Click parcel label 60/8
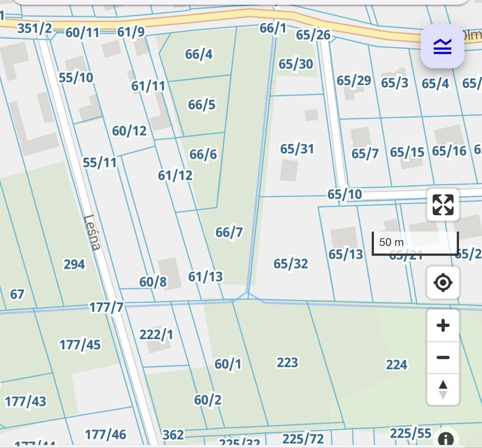482x448 pixels. pos(153,282)
